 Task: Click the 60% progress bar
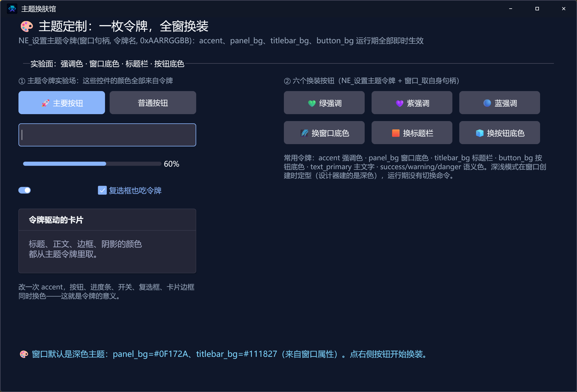coord(92,164)
